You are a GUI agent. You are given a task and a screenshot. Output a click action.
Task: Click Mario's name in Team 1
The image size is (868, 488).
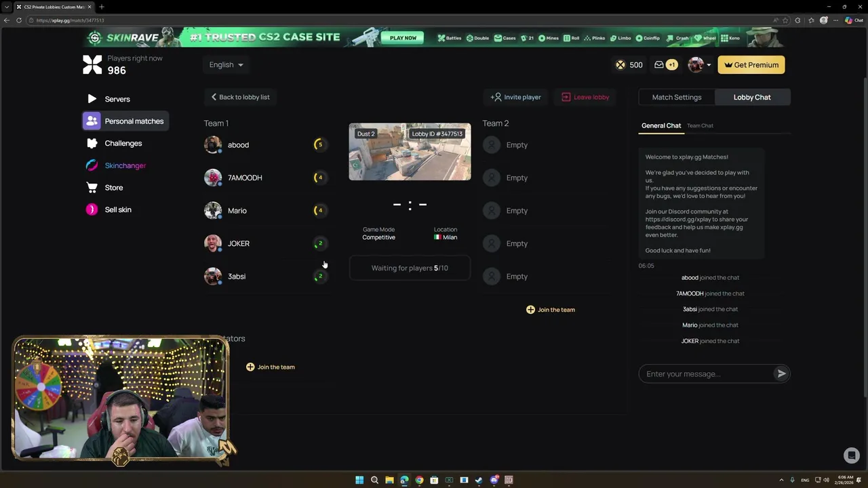tap(237, 211)
